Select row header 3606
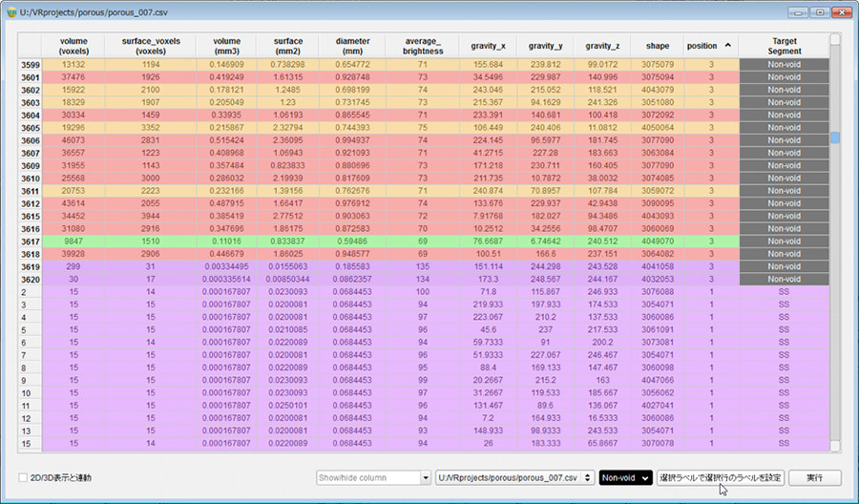 tap(31, 140)
